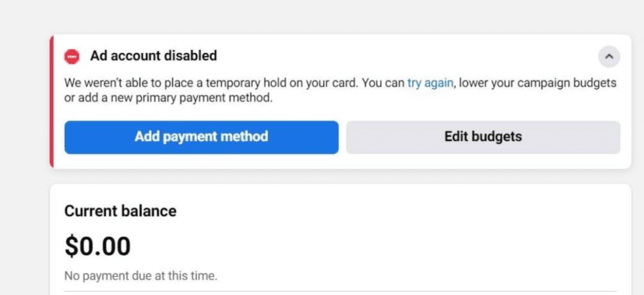
Task: Click the 'try again' link
Action: click(x=430, y=83)
